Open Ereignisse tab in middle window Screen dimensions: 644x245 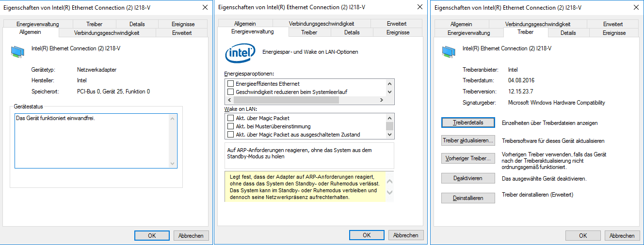pyautogui.click(x=398, y=32)
